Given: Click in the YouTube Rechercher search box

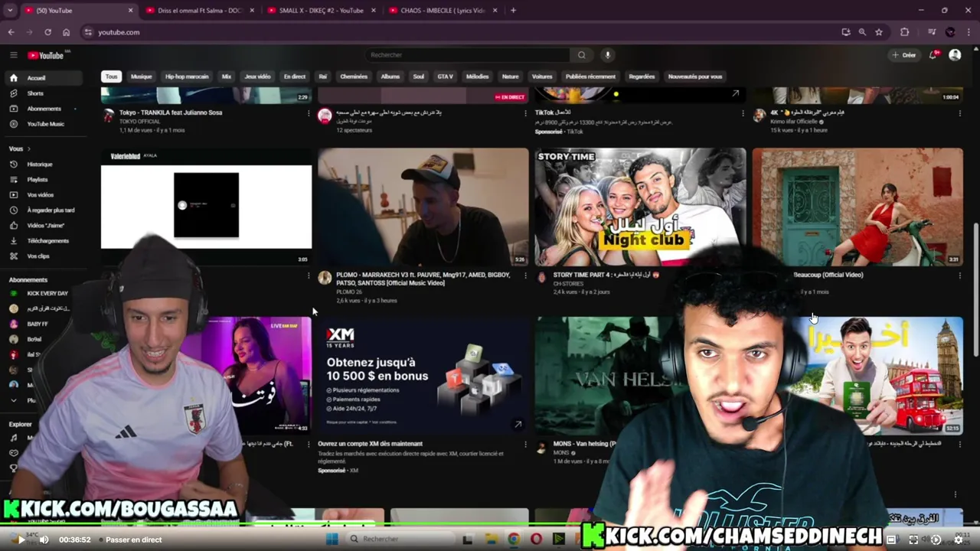Looking at the screenshot, I should [467, 55].
